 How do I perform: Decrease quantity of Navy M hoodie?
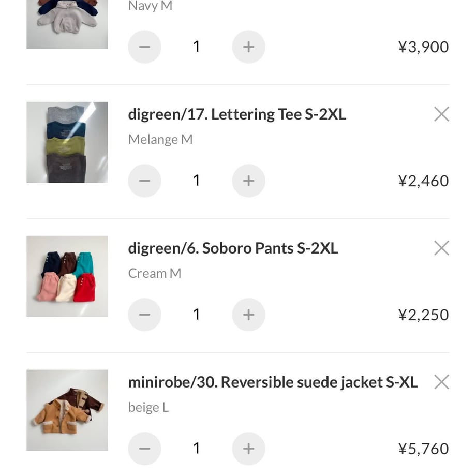(x=144, y=47)
